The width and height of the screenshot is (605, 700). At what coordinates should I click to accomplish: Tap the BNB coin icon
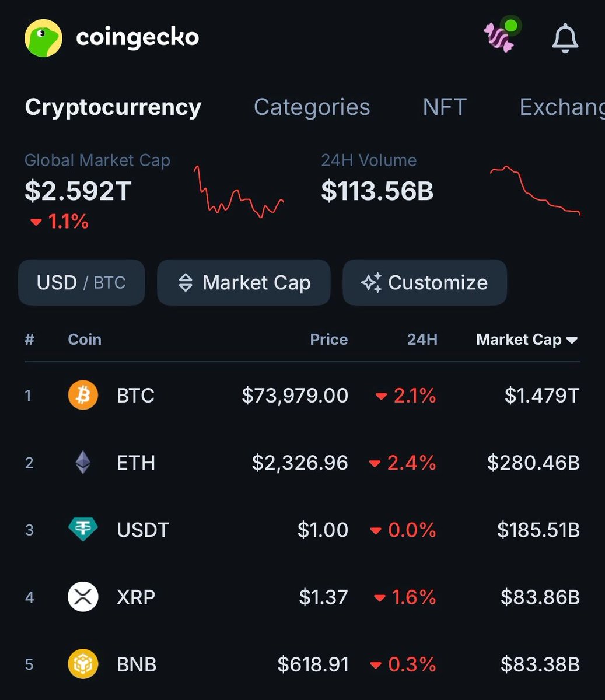tap(83, 664)
